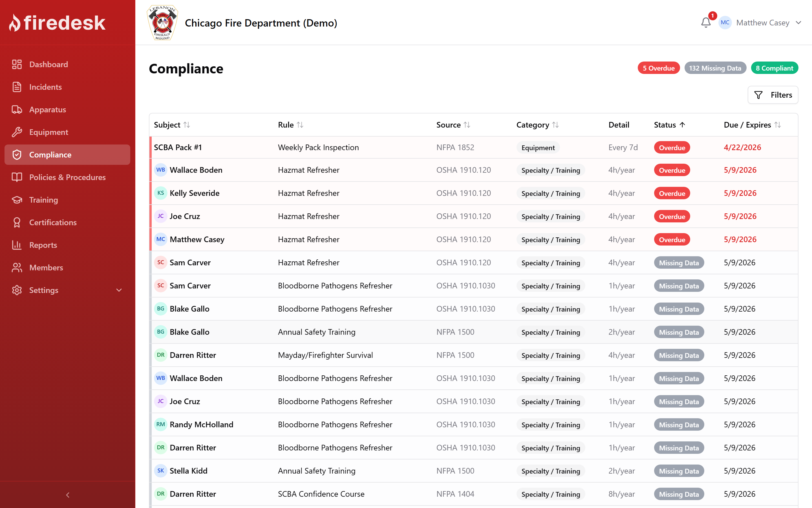Viewport: 812px width, 508px height.
Task: Click the Apparatus truck icon
Action: pyautogui.click(x=17, y=110)
